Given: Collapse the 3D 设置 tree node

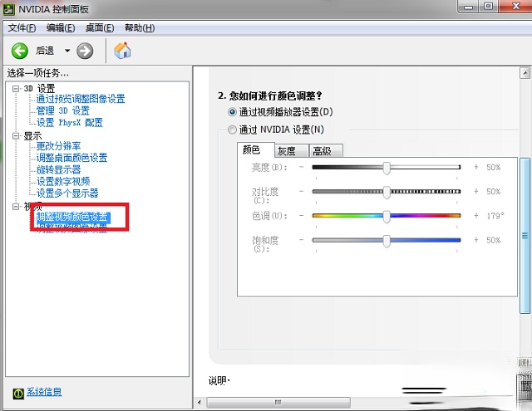Looking at the screenshot, I should (16, 89).
